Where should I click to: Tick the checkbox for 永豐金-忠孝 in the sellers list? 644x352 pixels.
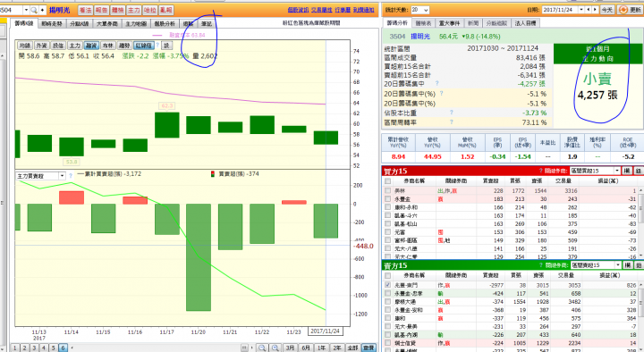[387, 293]
